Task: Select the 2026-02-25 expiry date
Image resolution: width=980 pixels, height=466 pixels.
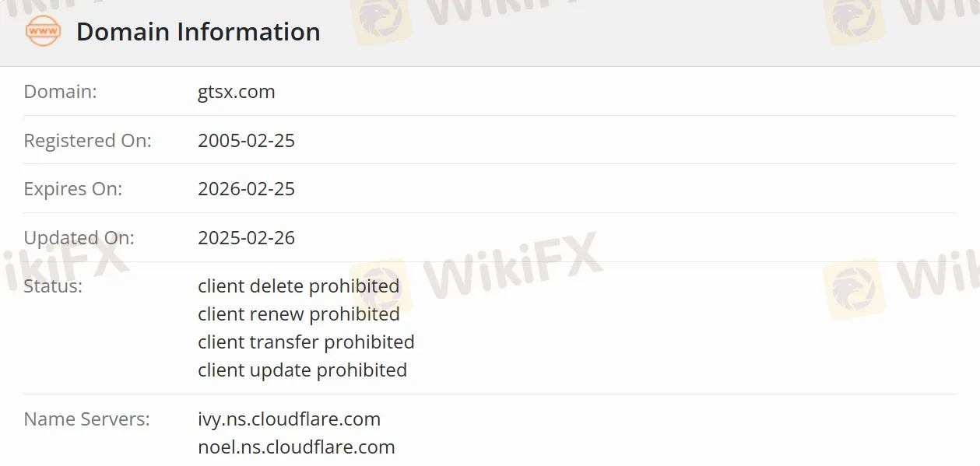Action: pos(246,189)
